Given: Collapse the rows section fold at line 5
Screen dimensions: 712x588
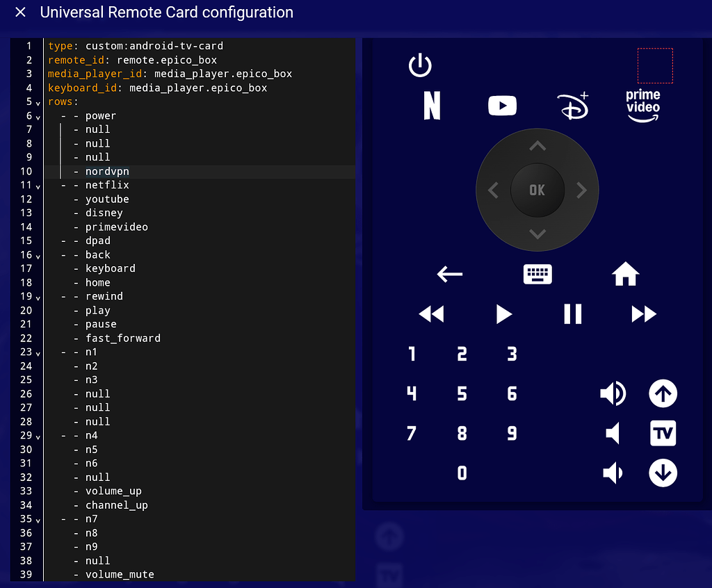Looking at the screenshot, I should pyautogui.click(x=37, y=101).
